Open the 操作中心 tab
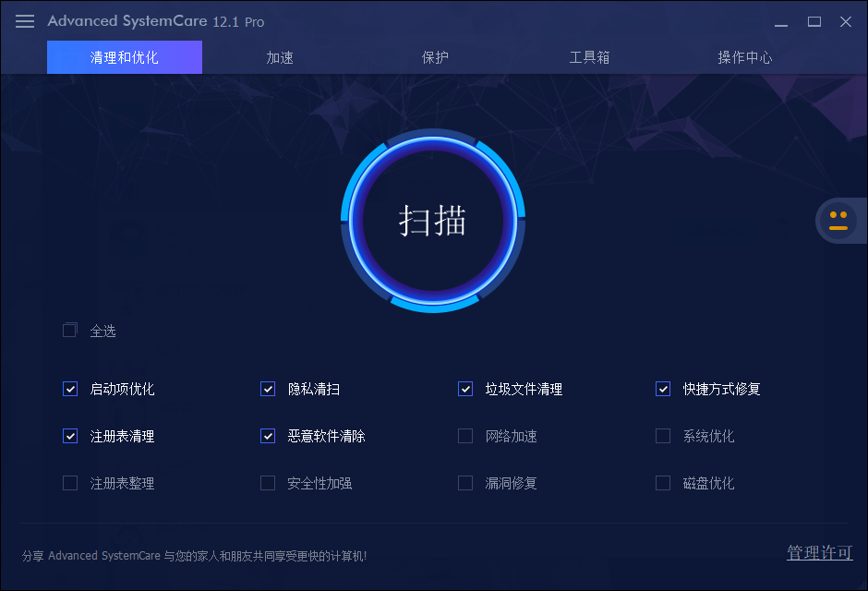The width and height of the screenshot is (868, 591). 744,56
